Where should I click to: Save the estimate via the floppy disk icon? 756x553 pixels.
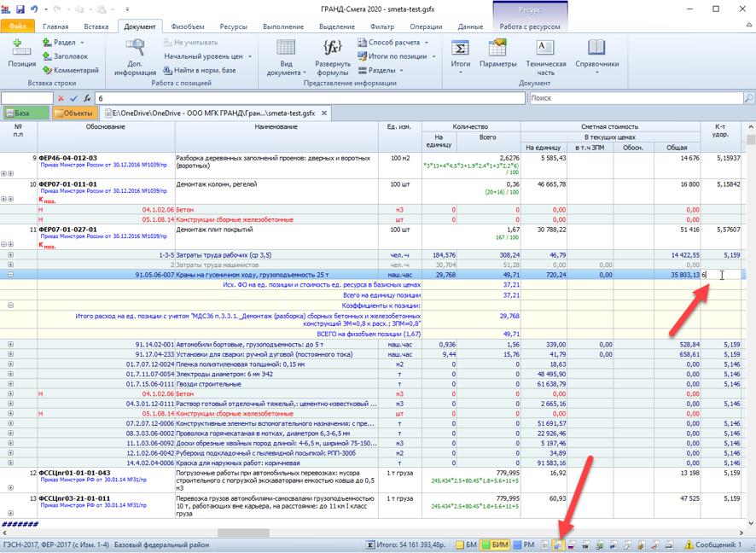click(20, 9)
